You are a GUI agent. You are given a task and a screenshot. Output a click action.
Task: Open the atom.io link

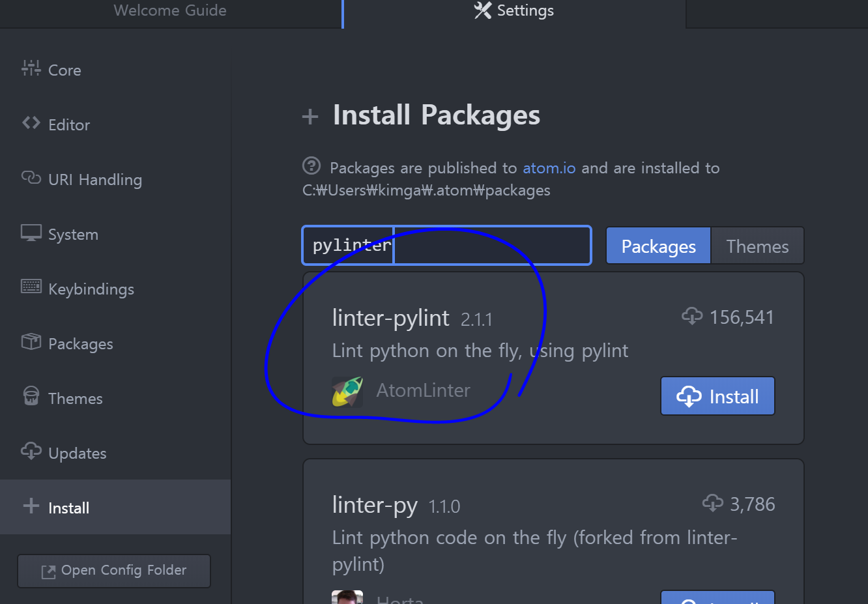pos(549,168)
